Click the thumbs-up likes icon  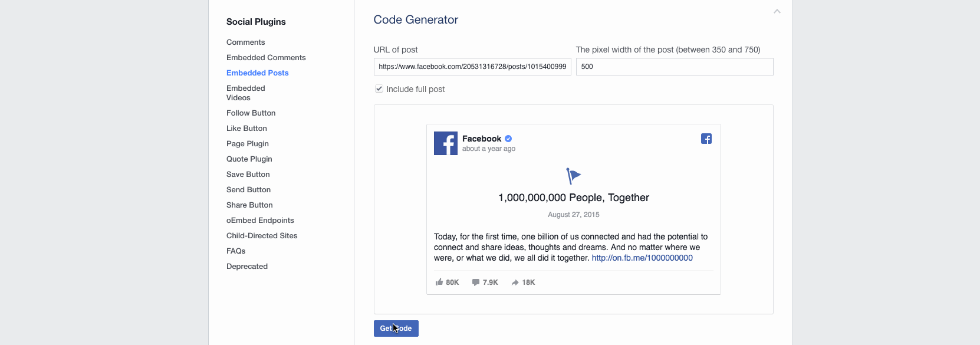[x=439, y=282]
